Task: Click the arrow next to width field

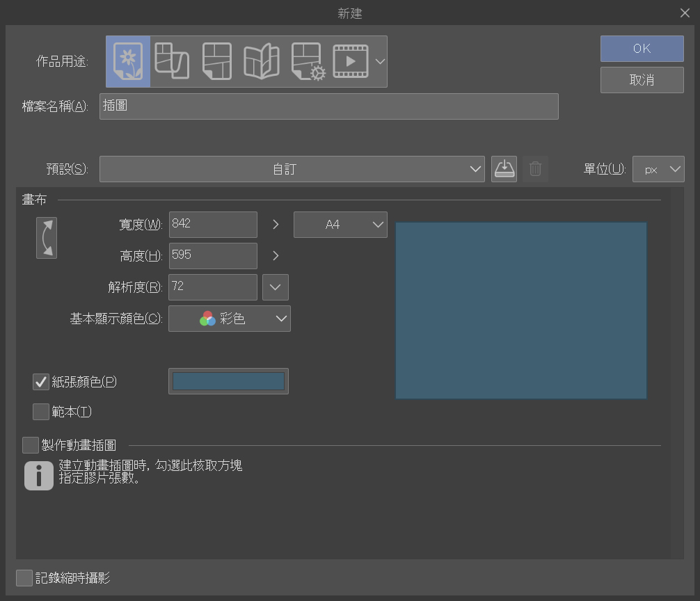Action: point(276,225)
